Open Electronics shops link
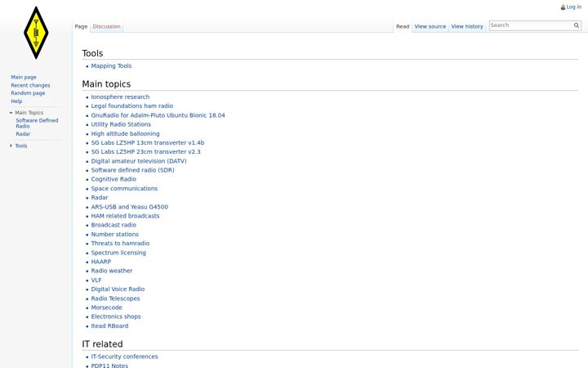This screenshot has width=588, height=368. coord(116,316)
